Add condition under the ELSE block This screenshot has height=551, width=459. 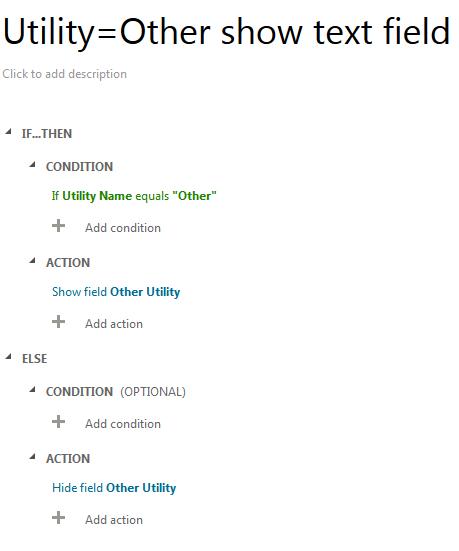pyautogui.click(x=123, y=424)
